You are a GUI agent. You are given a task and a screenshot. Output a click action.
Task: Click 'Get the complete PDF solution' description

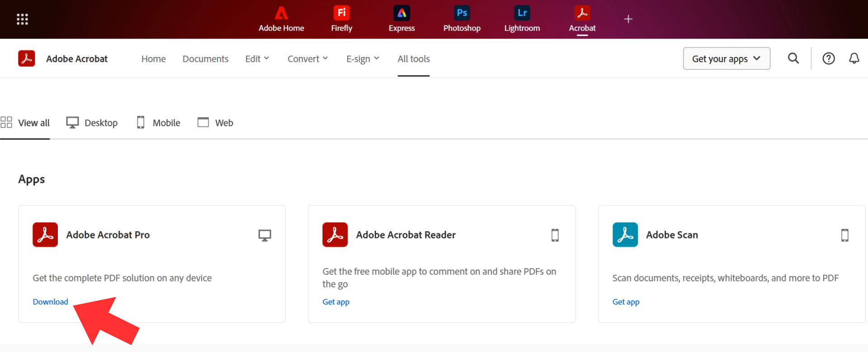(x=122, y=278)
